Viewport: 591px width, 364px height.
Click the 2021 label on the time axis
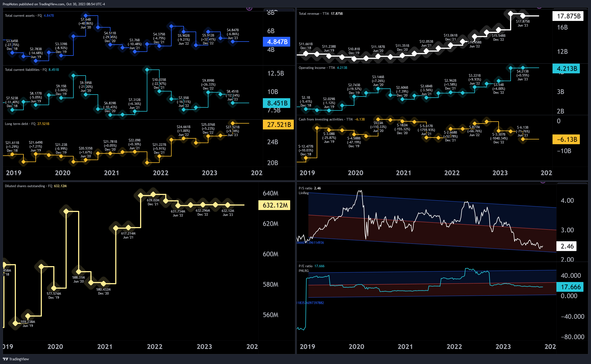tap(111, 173)
